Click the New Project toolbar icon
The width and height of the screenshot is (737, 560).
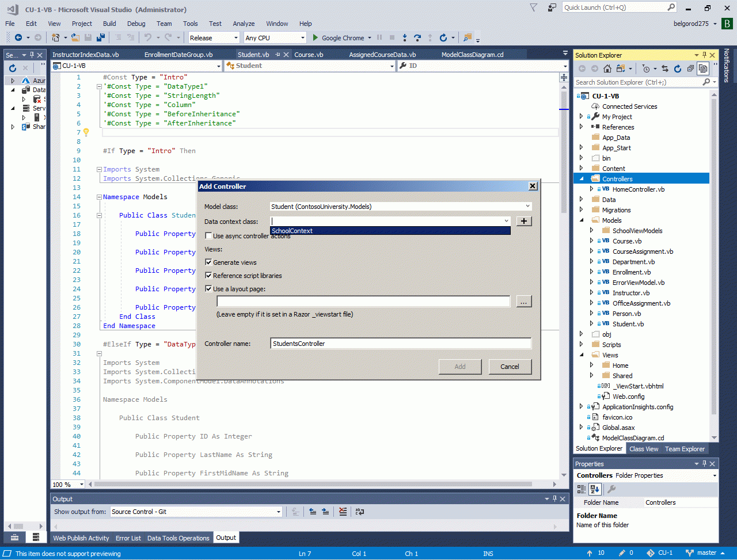click(x=55, y=38)
